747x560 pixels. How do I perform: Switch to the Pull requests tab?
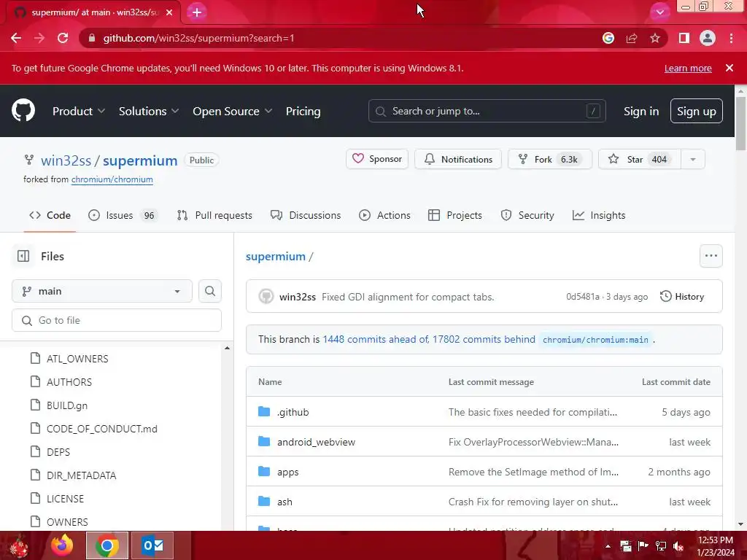pos(214,215)
